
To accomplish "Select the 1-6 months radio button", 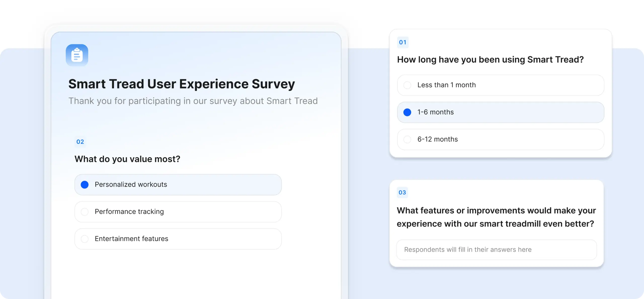I will [407, 112].
